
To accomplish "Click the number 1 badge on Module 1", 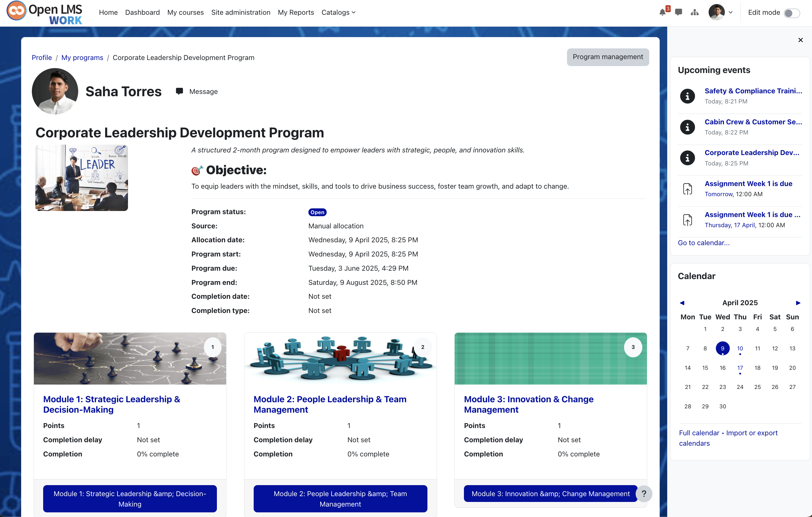I will pyautogui.click(x=213, y=347).
